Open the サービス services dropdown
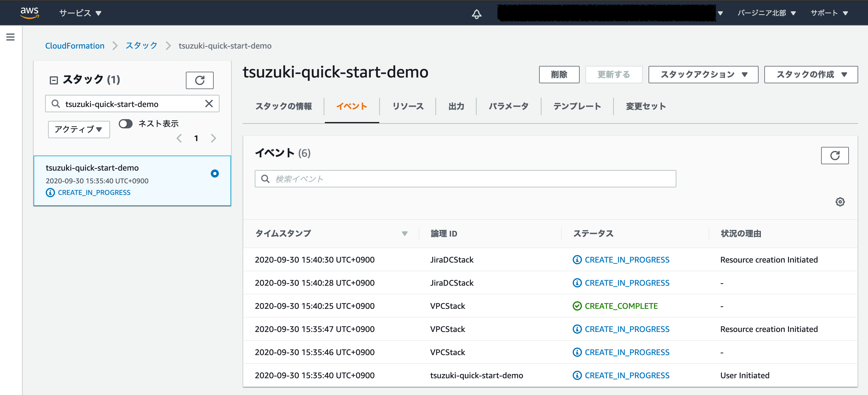 80,13
